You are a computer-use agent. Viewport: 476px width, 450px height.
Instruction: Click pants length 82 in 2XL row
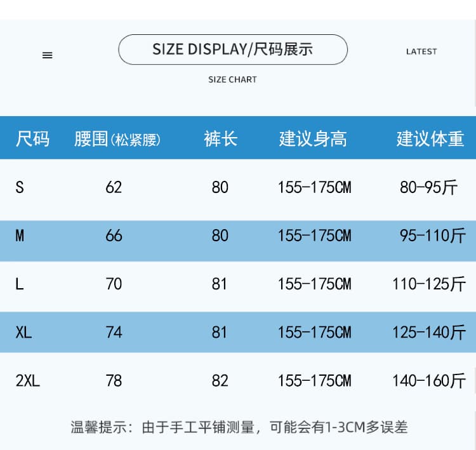click(x=220, y=380)
